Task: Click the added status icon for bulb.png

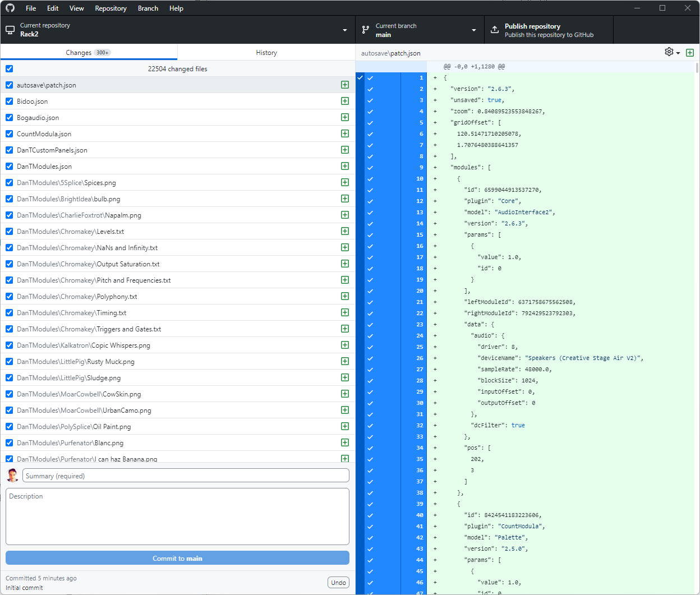Action: click(345, 199)
